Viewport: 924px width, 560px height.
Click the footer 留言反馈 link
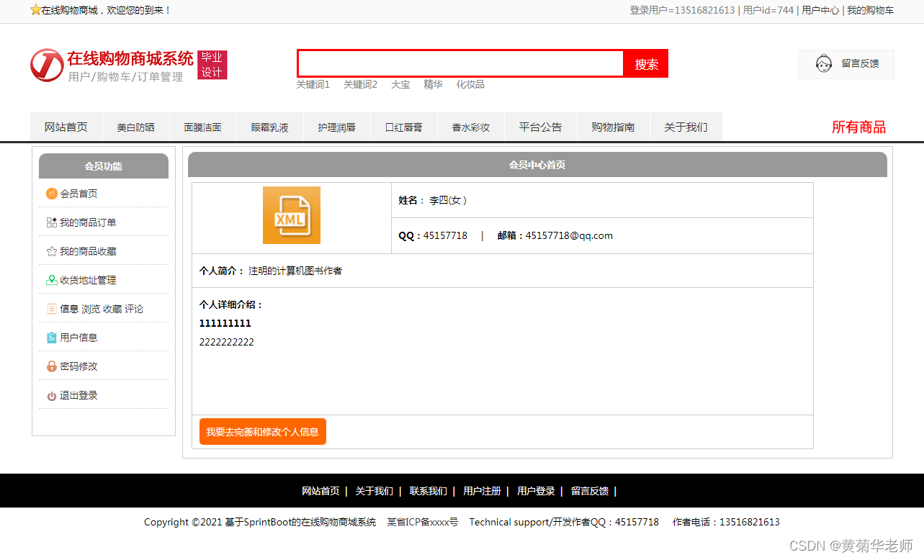590,491
